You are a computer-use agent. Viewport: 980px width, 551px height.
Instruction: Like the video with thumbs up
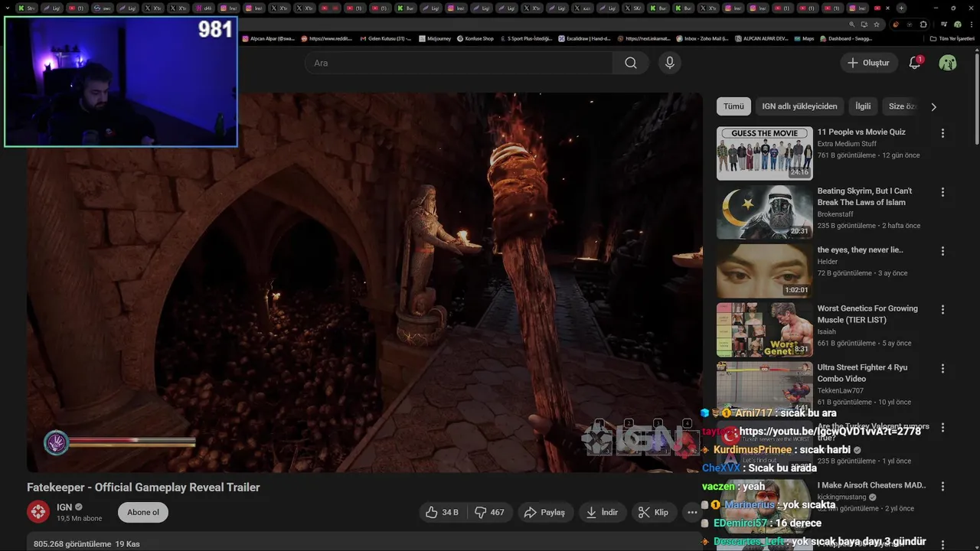(x=442, y=512)
